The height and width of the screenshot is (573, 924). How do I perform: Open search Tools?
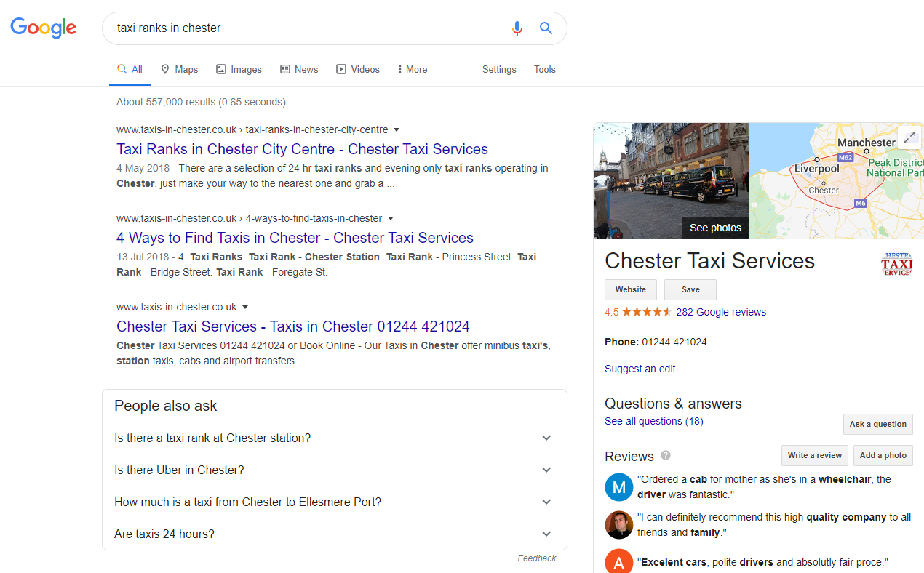[545, 70]
